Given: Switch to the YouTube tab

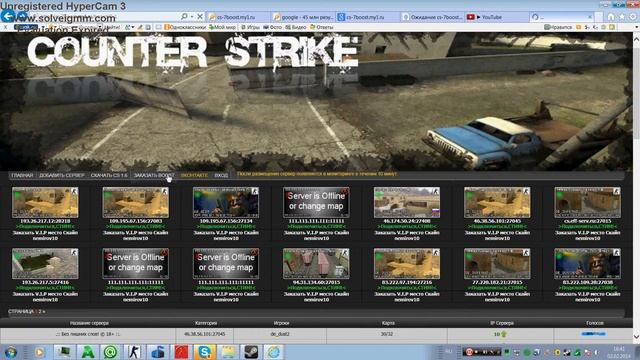Looking at the screenshot, I should click(497, 17).
